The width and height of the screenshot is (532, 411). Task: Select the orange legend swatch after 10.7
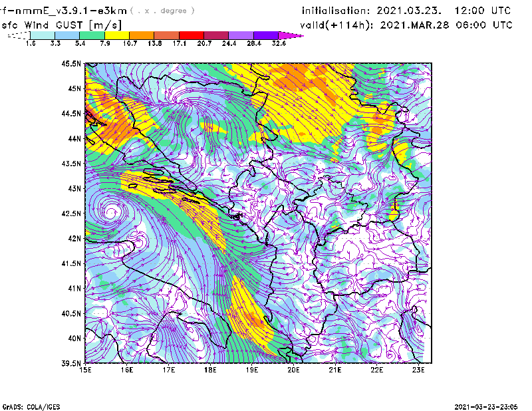point(142,35)
